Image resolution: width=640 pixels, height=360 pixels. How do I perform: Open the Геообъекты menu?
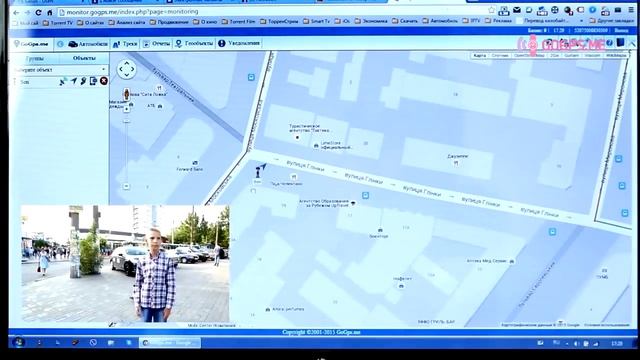pos(194,43)
